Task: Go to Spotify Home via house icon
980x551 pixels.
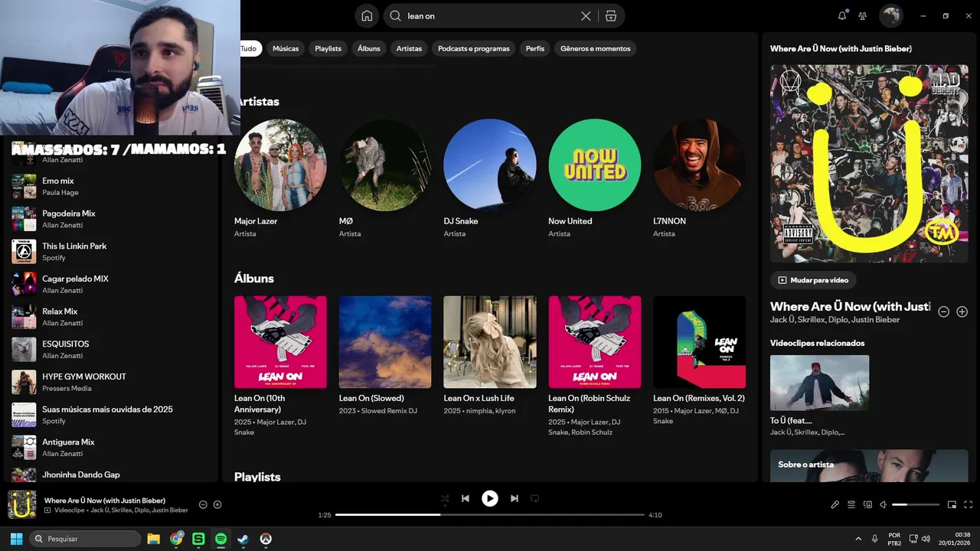Action: [x=367, y=16]
